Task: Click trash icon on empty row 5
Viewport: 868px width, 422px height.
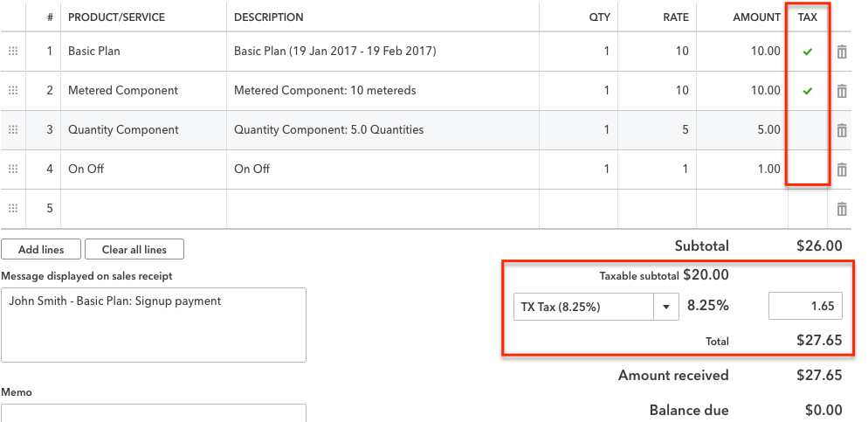Action: click(x=842, y=209)
